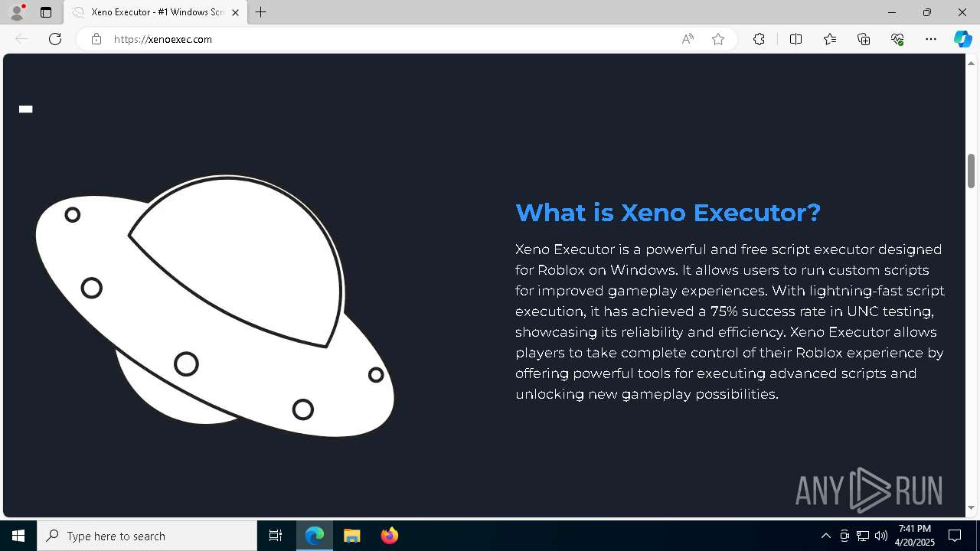Click the page vertical scrollbar thumb
Screen dimensions: 980x551
tap(971, 171)
